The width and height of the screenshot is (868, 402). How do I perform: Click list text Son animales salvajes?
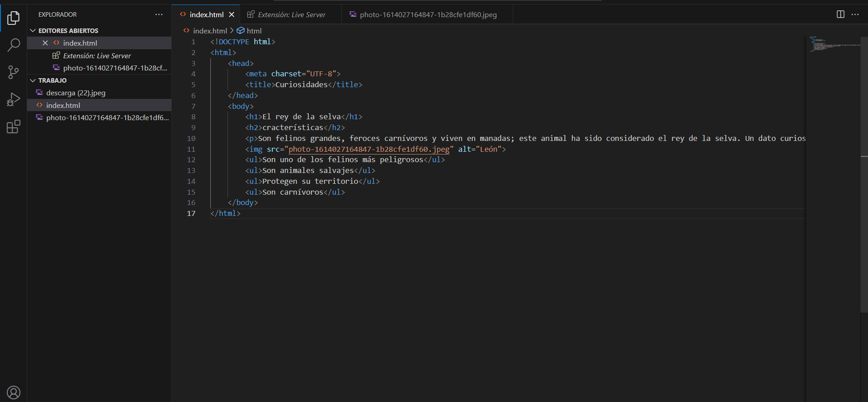308,170
